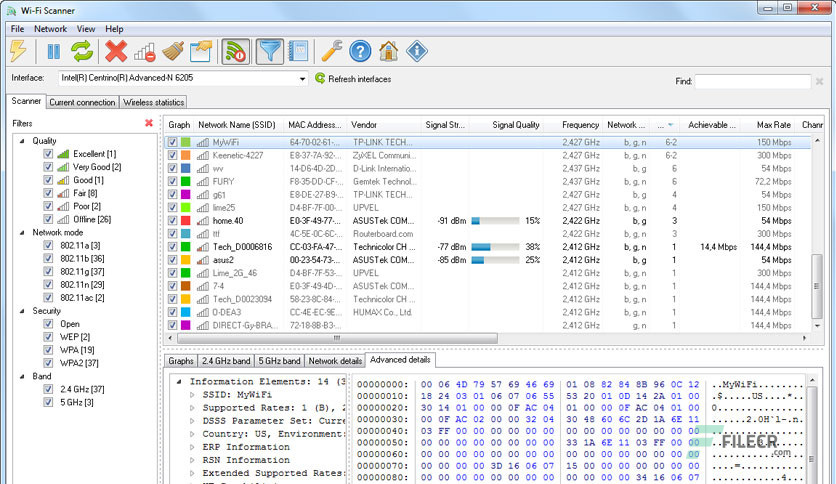The width and height of the screenshot is (836, 484).
Task: Click the Wi-Fi Scanner title bar app icon
Action: pyautogui.click(x=11, y=11)
